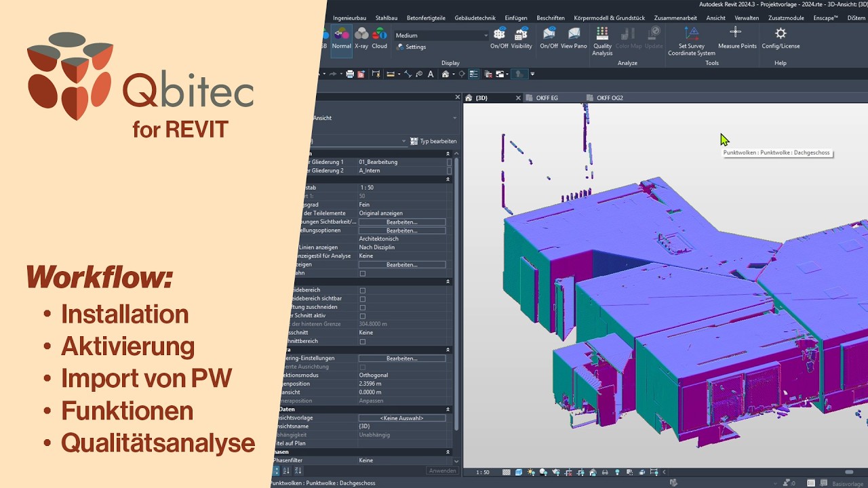Switch to the OKFF EG view tab
Viewport: 868px width, 488px height.
(547, 98)
